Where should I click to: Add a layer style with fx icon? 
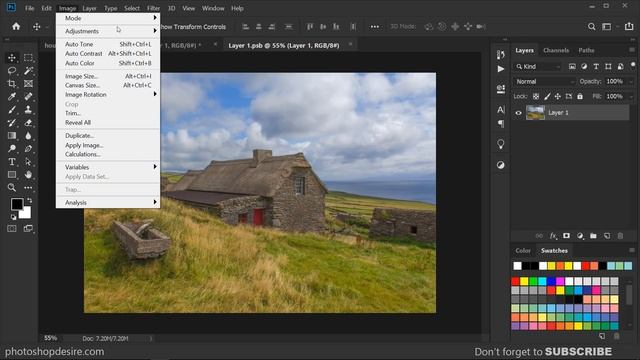(553, 236)
